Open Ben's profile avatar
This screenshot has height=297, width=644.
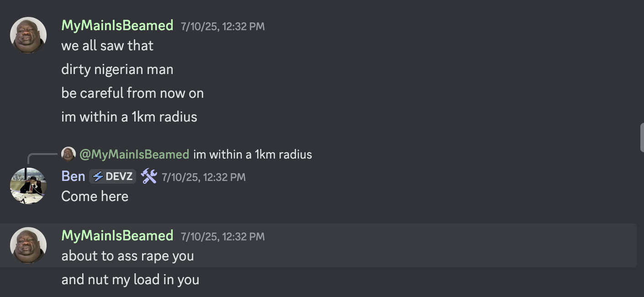[28, 186]
